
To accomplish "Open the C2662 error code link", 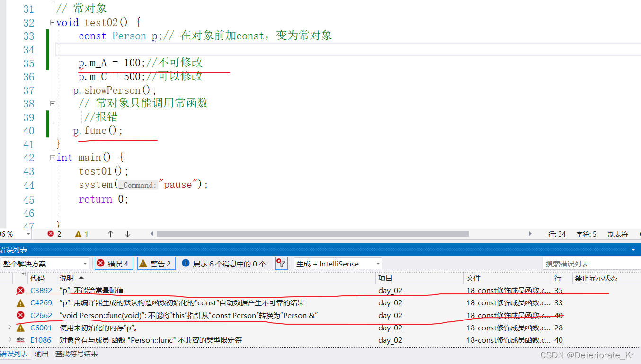I will 41,315.
